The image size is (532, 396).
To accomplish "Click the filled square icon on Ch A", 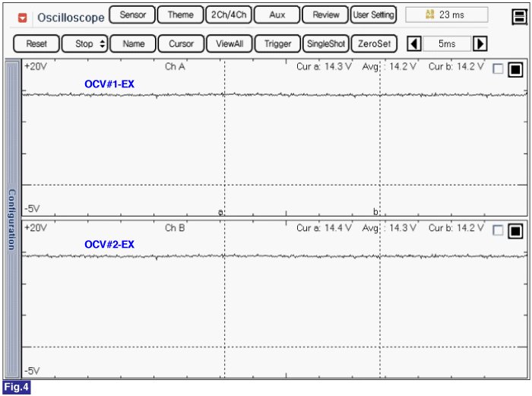I will [x=515, y=70].
